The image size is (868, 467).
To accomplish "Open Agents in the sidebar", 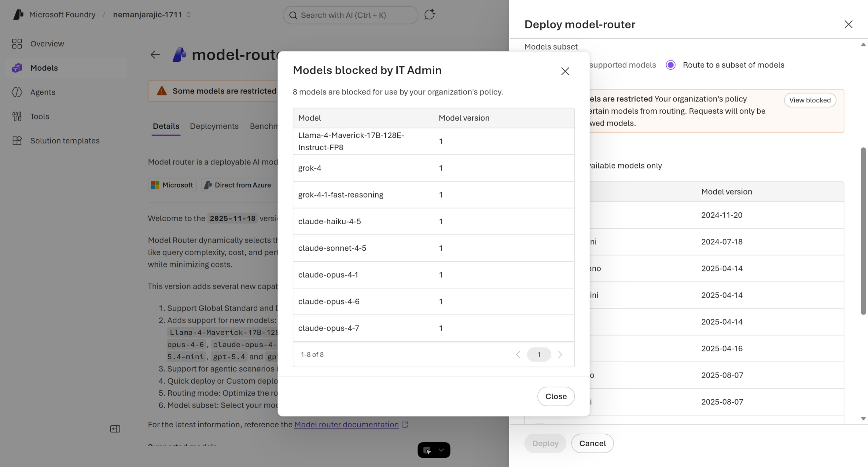I will (66, 92).
